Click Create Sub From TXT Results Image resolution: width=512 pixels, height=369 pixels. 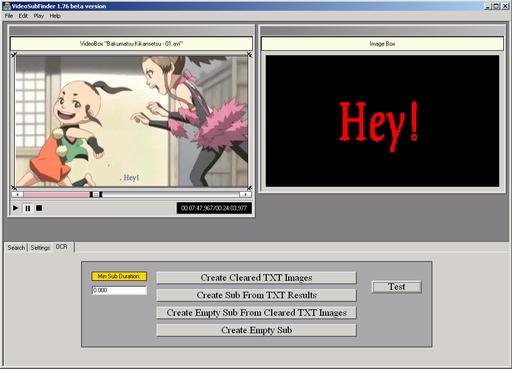pos(256,295)
